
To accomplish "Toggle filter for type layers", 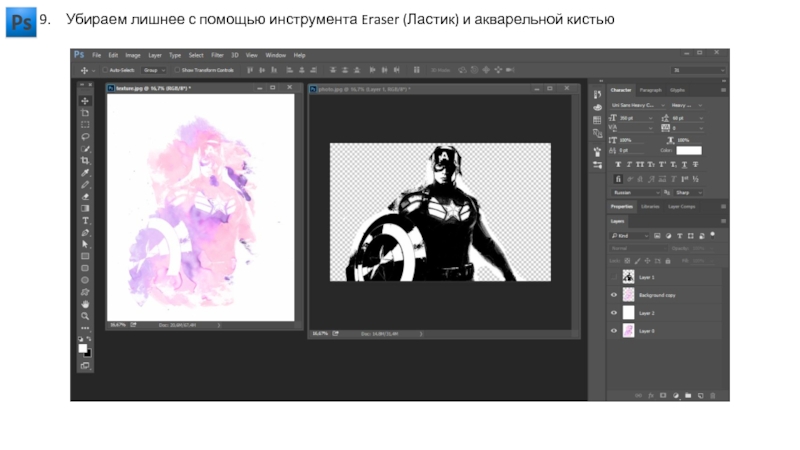I will (680, 236).
